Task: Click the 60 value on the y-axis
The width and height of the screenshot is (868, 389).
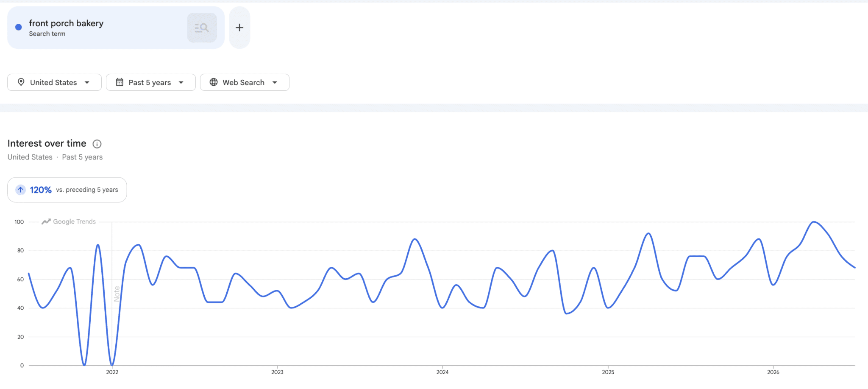Action: (20, 280)
